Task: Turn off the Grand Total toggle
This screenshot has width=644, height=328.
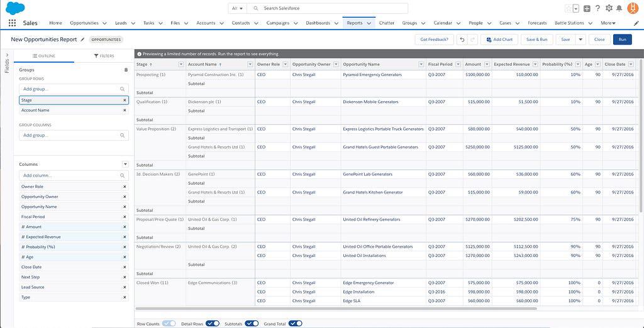Action: coord(295,324)
